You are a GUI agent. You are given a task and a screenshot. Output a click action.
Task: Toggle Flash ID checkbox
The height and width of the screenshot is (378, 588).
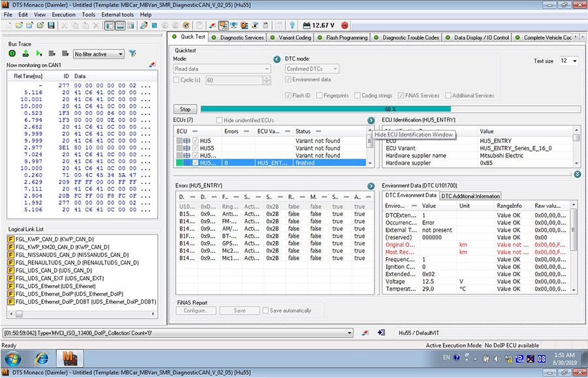(288, 95)
